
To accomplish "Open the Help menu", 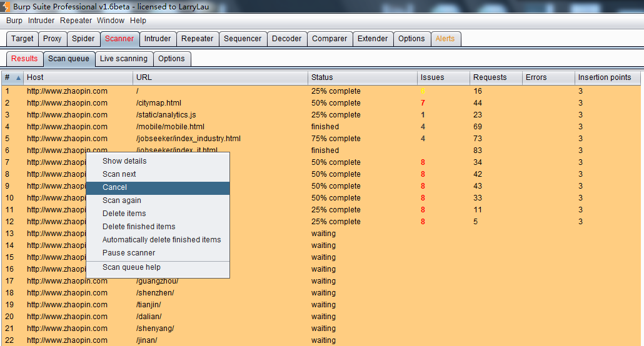I will coord(138,21).
